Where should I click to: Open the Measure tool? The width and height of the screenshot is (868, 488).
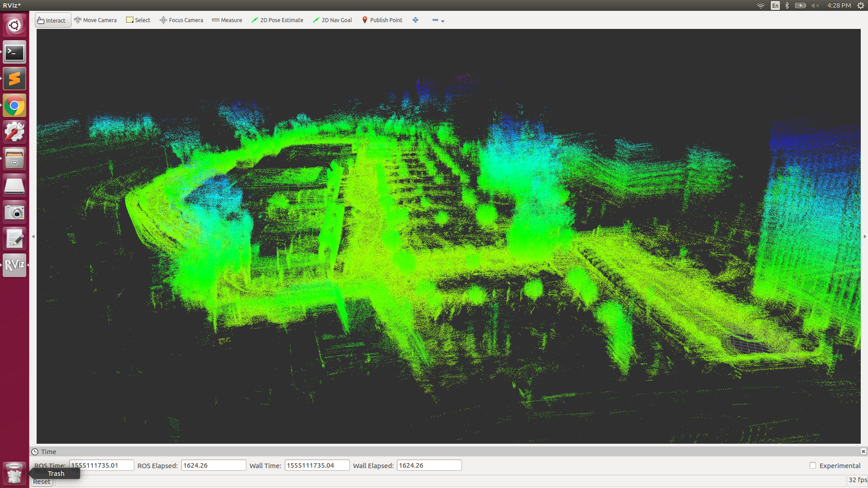click(x=227, y=20)
